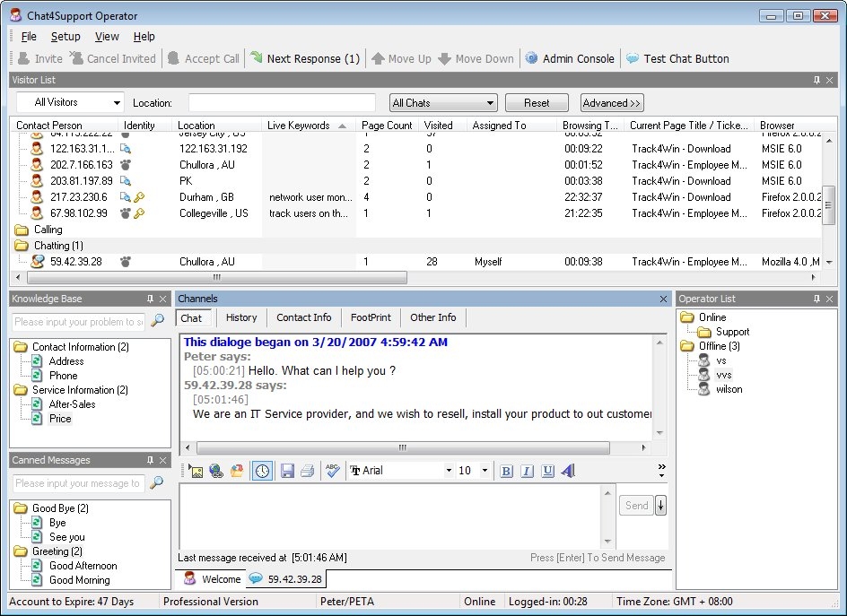Screen dimensions: 847x616
Task: Click the Location input field
Action: click(x=282, y=103)
